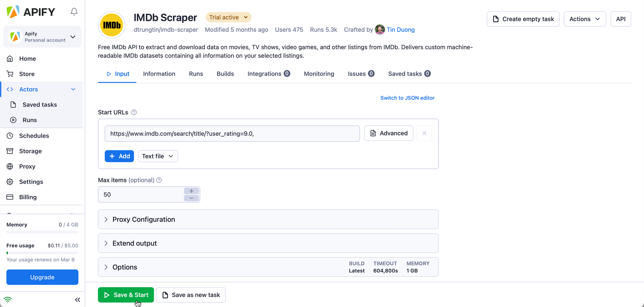Collapse the sidebar with double chevron

[x=77, y=300]
